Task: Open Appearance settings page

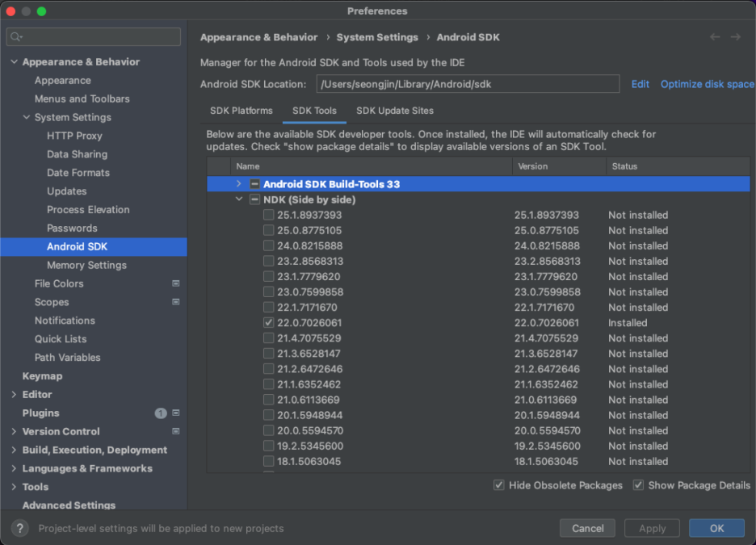Action: (x=63, y=81)
